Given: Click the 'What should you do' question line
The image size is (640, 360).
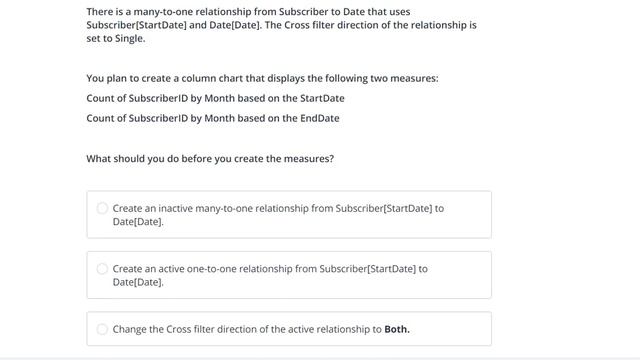Looking at the screenshot, I should (210, 158).
